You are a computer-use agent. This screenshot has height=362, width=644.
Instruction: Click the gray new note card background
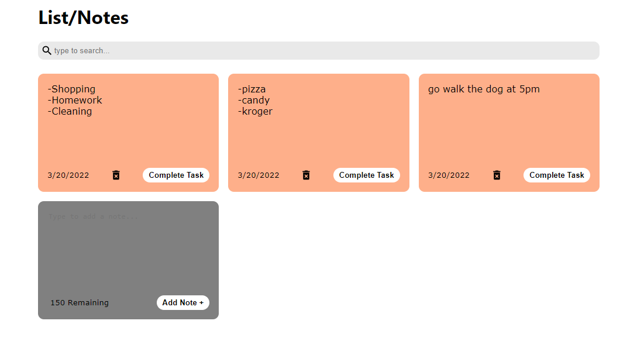(x=128, y=260)
